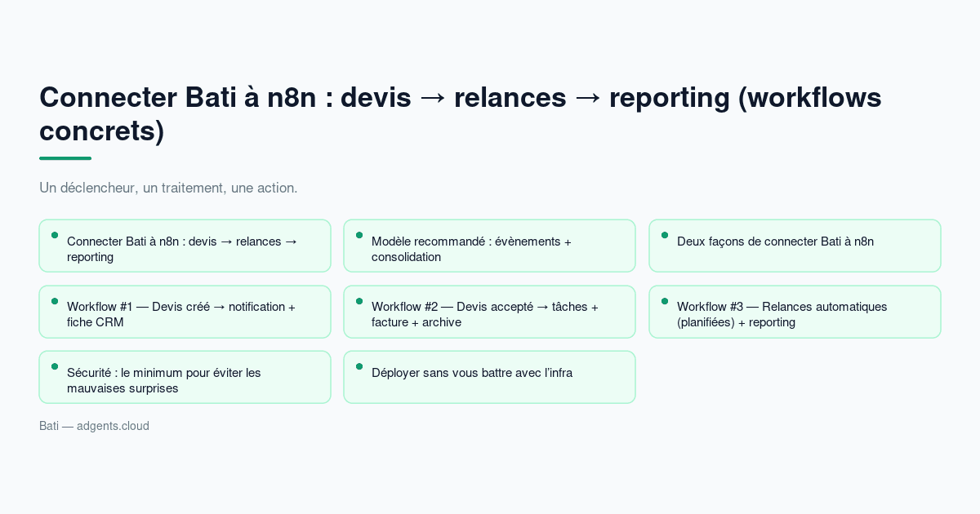This screenshot has height=514, width=980.
Task: Go to 'Workflow #2 — Devis accepté' card
Action: [489, 312]
